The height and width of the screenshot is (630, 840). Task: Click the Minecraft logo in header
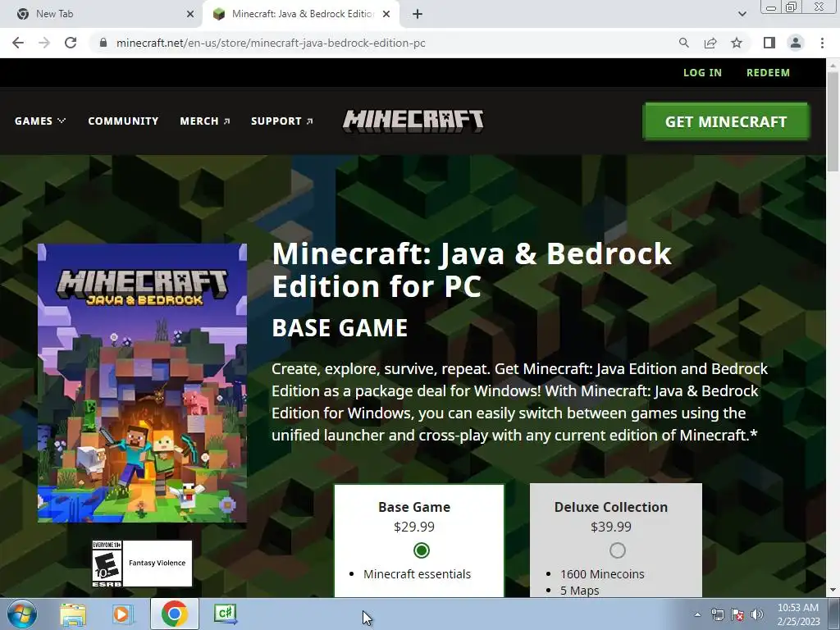coord(413,121)
